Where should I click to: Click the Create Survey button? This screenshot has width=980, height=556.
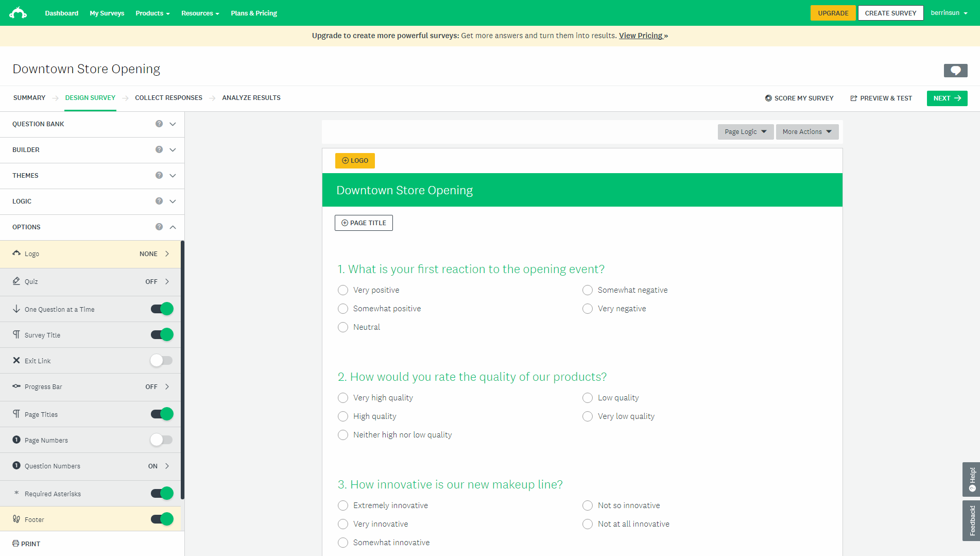(890, 13)
